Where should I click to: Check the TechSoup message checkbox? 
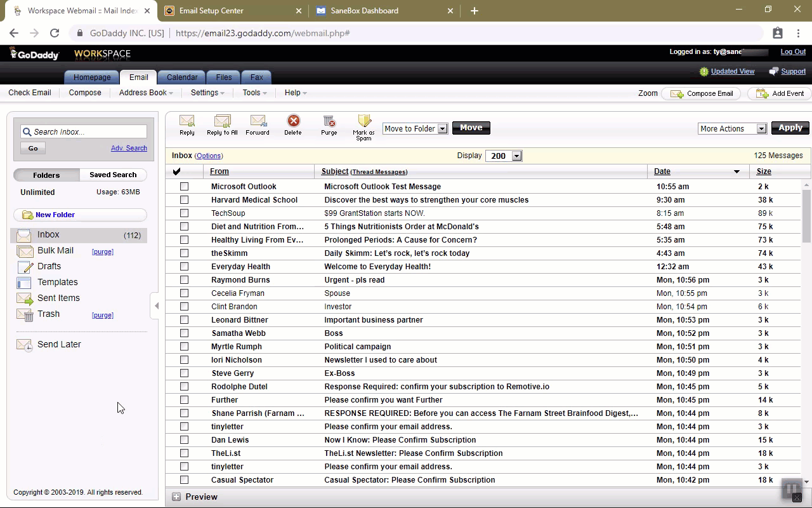[x=184, y=213]
